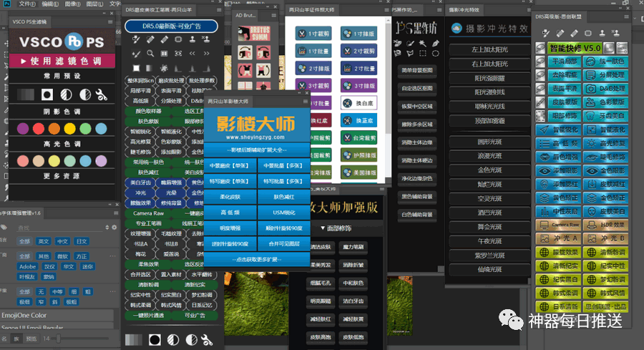Pick the yellow shadow tone swatch
Screen dimensions: 644x350
coord(70,129)
